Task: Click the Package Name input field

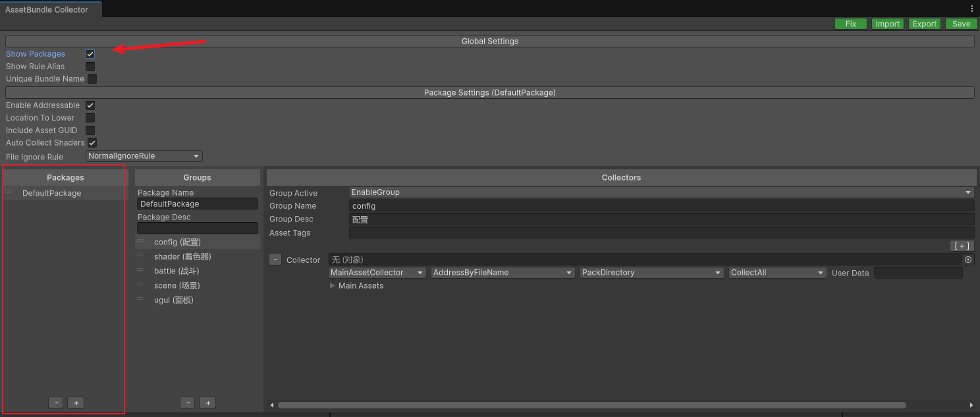Action: (198, 204)
